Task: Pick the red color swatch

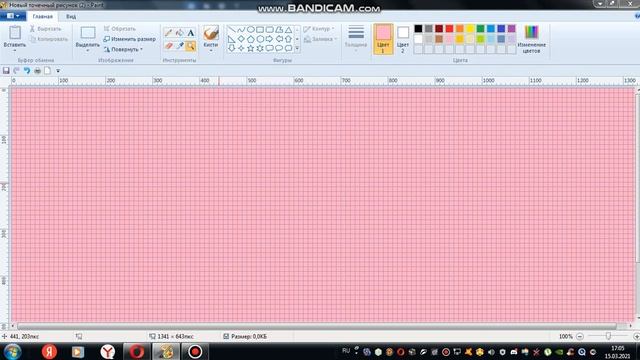Action: [449, 28]
